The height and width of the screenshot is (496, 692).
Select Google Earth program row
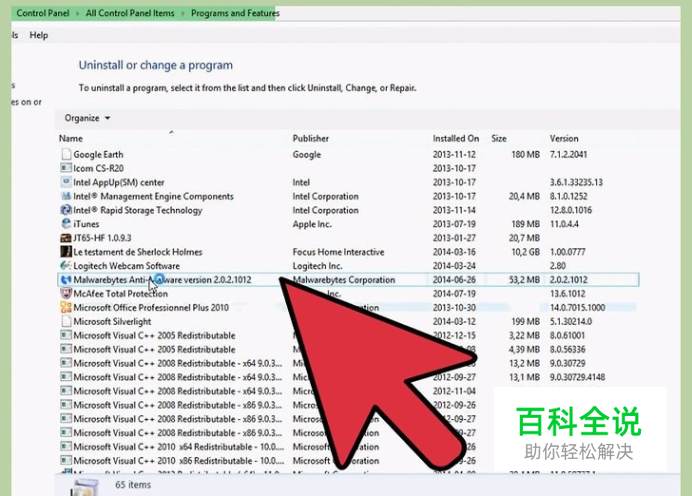point(349,154)
